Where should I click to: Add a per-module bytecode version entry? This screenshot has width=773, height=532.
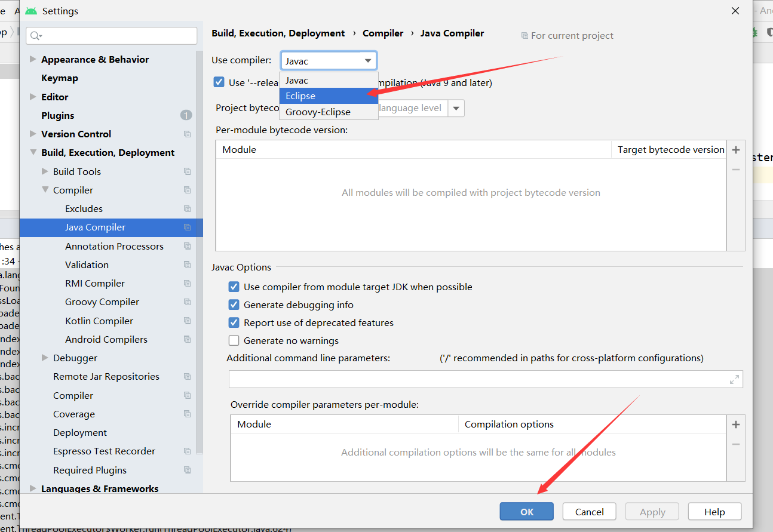pos(736,150)
